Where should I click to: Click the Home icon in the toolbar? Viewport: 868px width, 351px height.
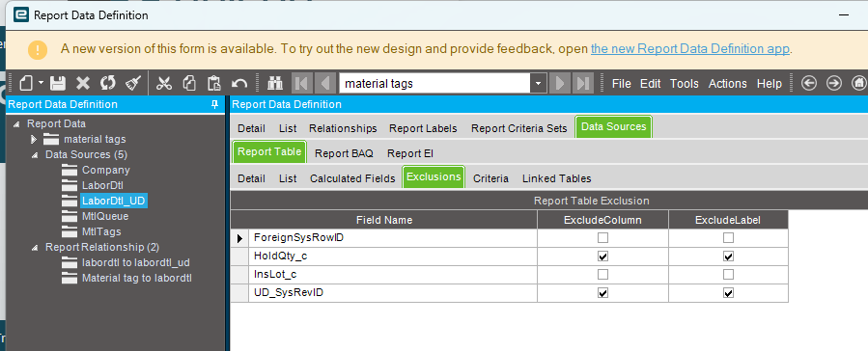point(859,84)
